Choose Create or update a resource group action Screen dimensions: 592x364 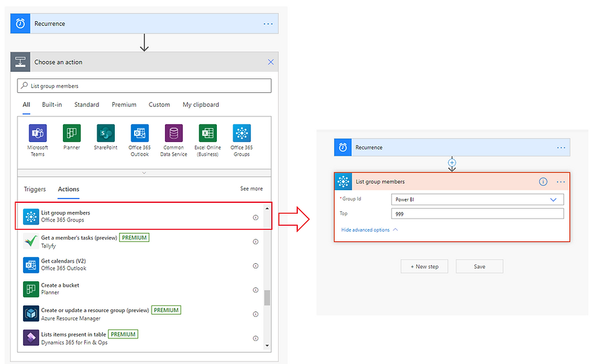[x=140, y=314]
